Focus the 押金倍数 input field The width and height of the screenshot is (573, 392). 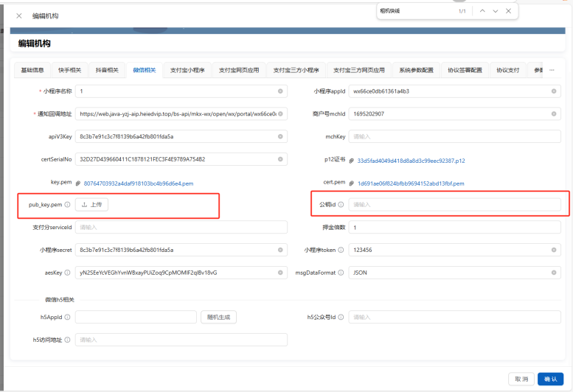tap(454, 228)
